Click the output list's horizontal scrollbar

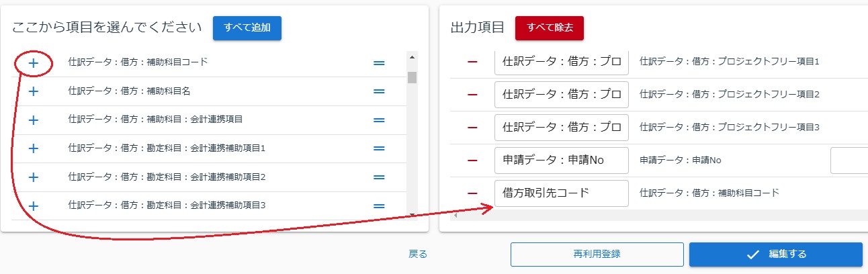(x=658, y=215)
